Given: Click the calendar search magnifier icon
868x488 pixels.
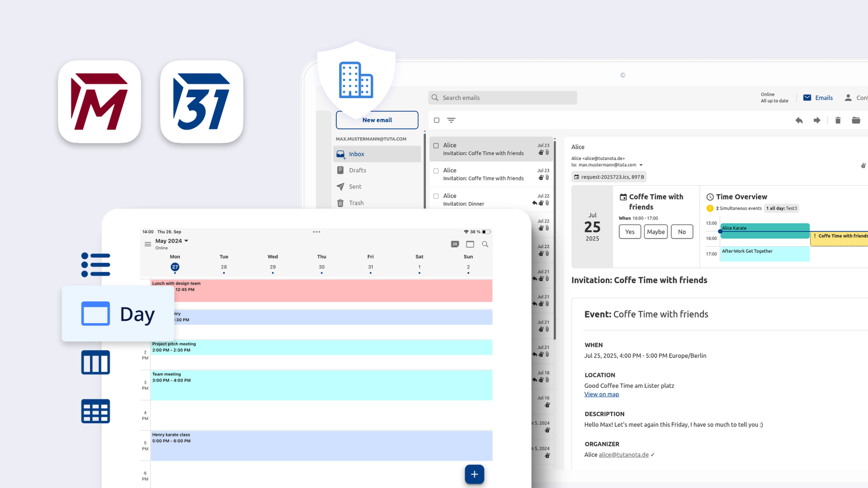Looking at the screenshot, I should click(x=485, y=244).
